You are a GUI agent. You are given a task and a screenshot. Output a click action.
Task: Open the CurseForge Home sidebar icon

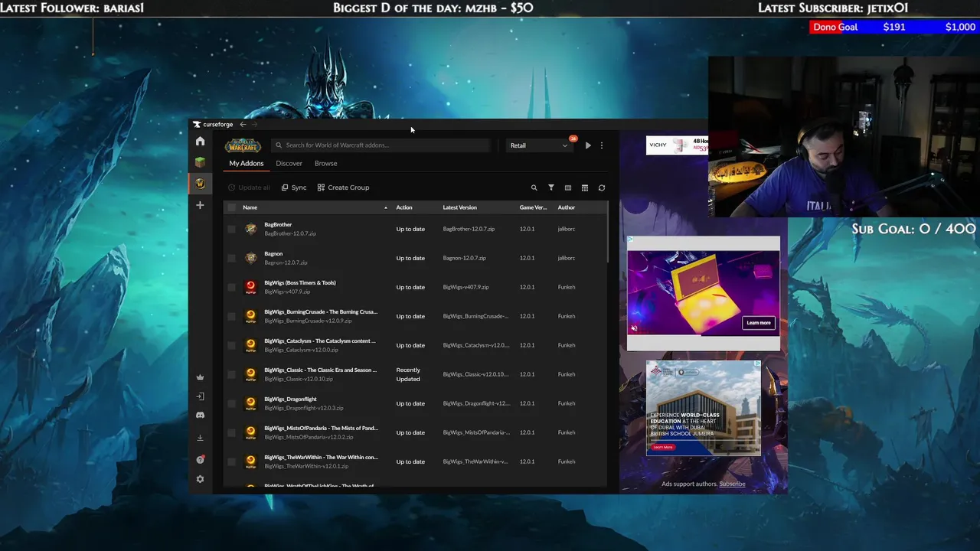(200, 141)
